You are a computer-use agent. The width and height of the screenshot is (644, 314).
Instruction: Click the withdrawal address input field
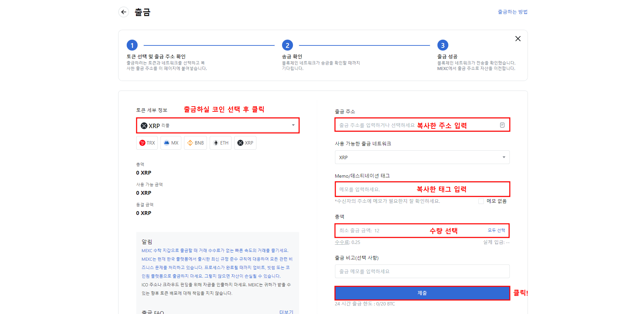click(376, 125)
